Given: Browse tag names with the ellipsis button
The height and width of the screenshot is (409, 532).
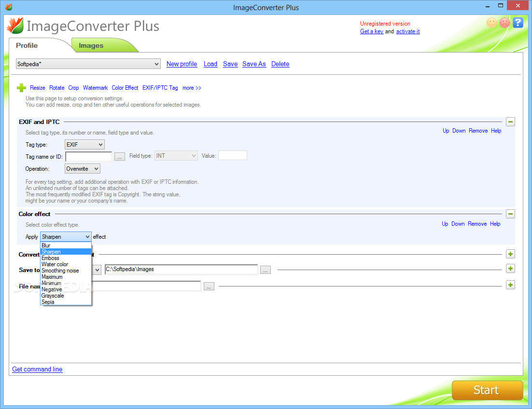Looking at the screenshot, I should click(x=119, y=157).
